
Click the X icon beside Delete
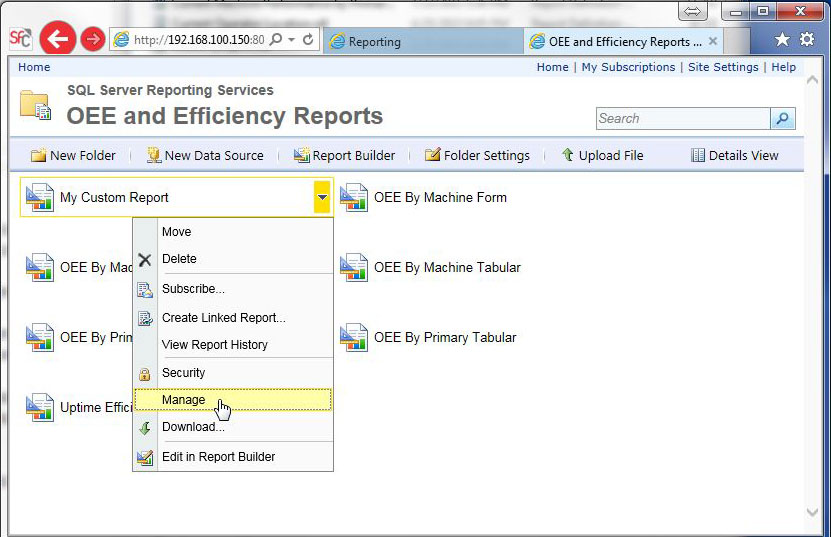pos(145,260)
